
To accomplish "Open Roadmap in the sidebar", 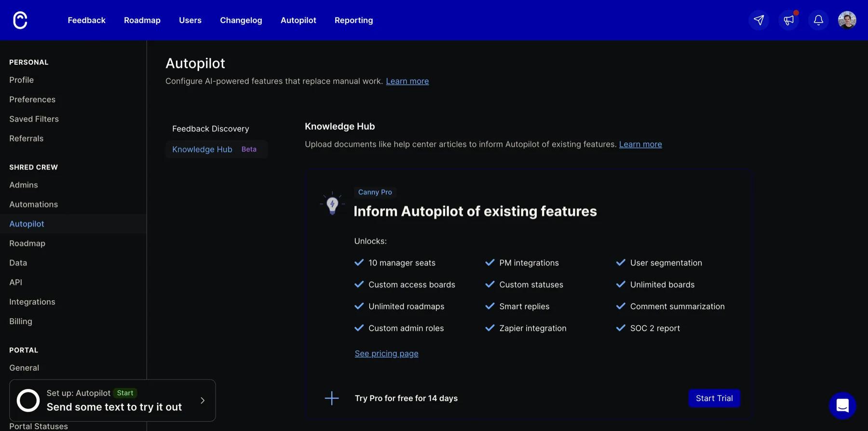I will click(27, 243).
